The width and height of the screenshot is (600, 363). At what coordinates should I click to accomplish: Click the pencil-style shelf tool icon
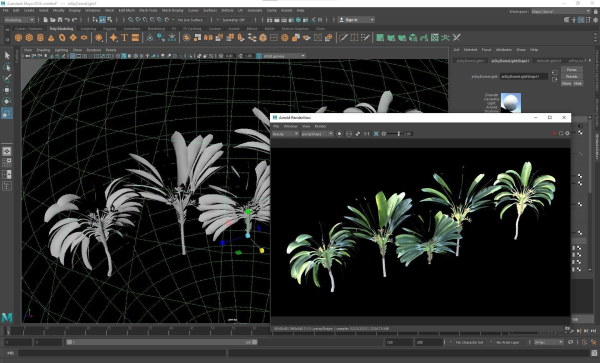[365, 37]
